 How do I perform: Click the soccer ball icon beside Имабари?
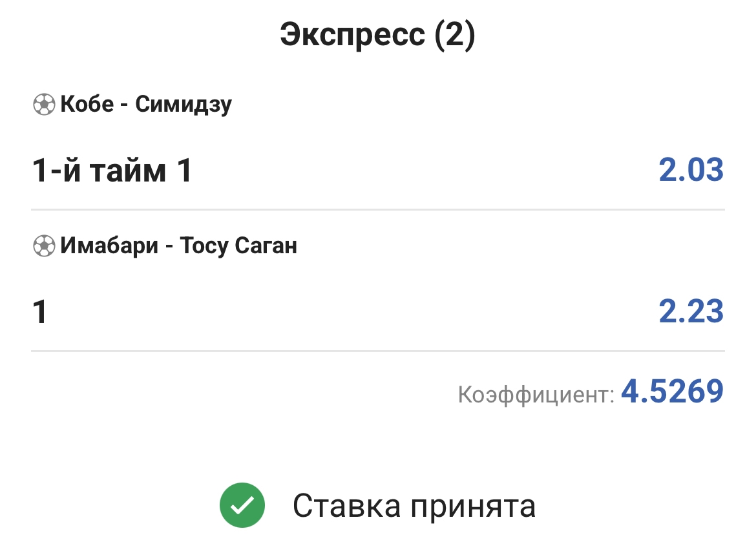pyautogui.click(x=43, y=246)
